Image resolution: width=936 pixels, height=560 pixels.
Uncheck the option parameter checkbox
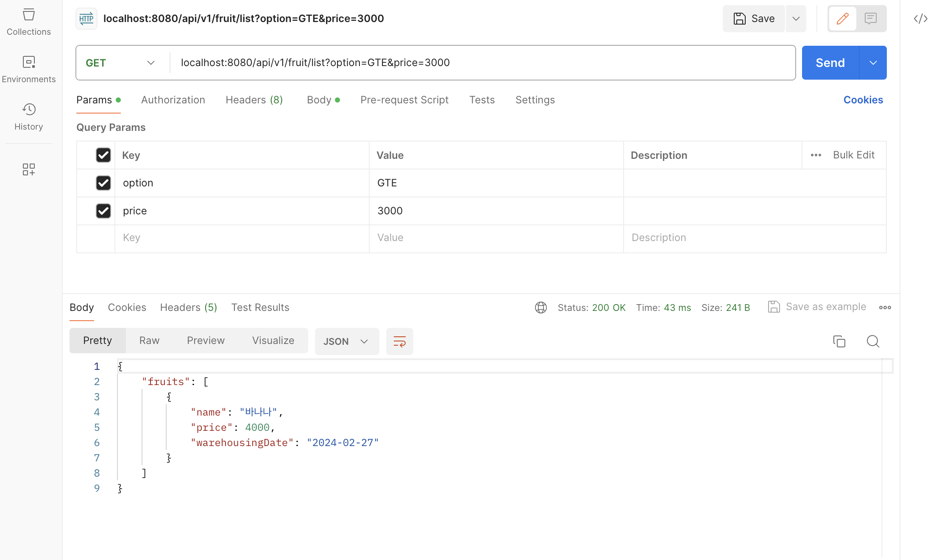(x=103, y=183)
